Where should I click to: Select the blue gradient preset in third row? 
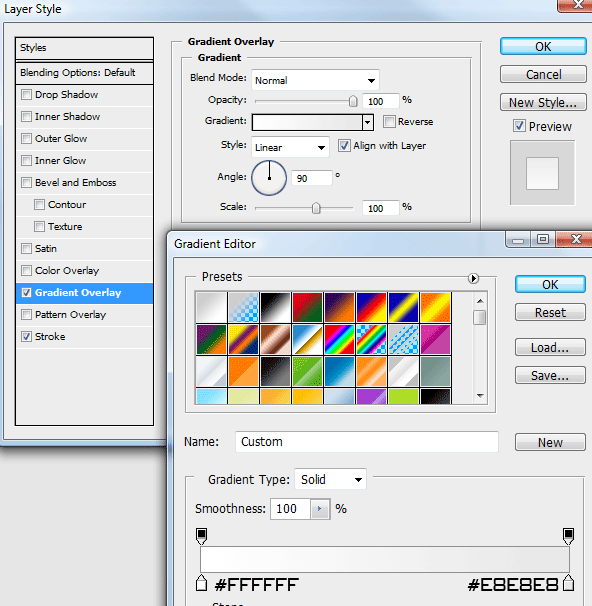pyautogui.click(x=339, y=371)
